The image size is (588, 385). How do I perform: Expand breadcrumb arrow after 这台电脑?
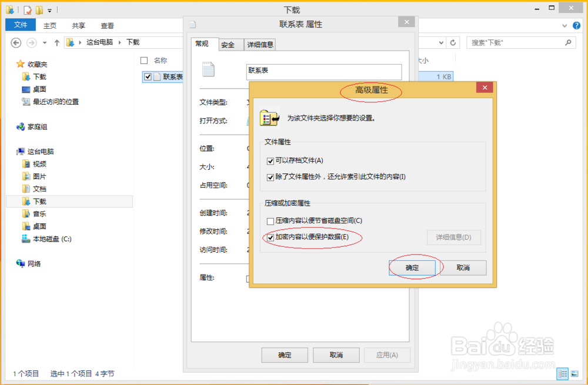pyautogui.click(x=119, y=42)
